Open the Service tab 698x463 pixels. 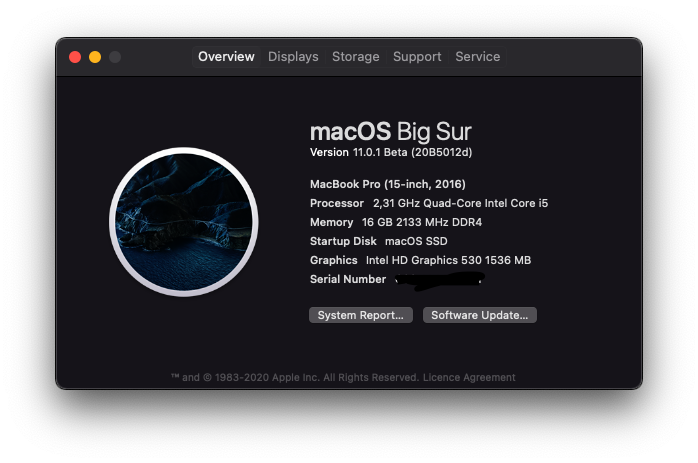click(477, 57)
